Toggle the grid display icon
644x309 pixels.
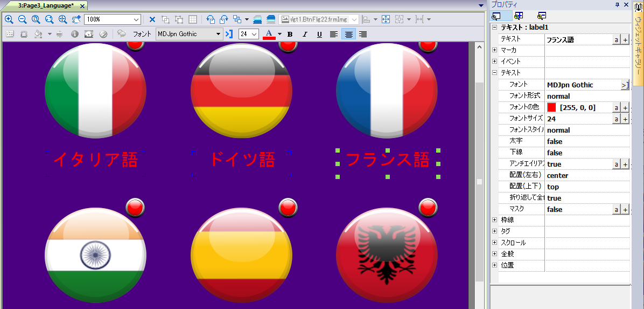click(193, 19)
